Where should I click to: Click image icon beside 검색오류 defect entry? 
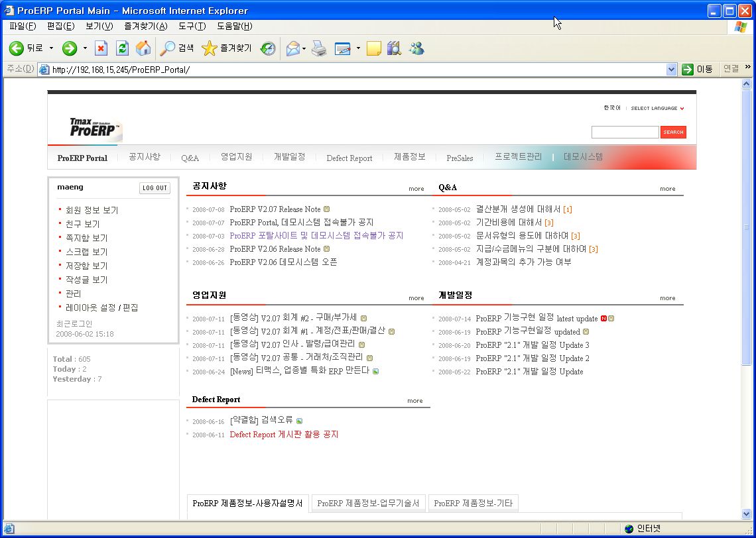pos(299,421)
